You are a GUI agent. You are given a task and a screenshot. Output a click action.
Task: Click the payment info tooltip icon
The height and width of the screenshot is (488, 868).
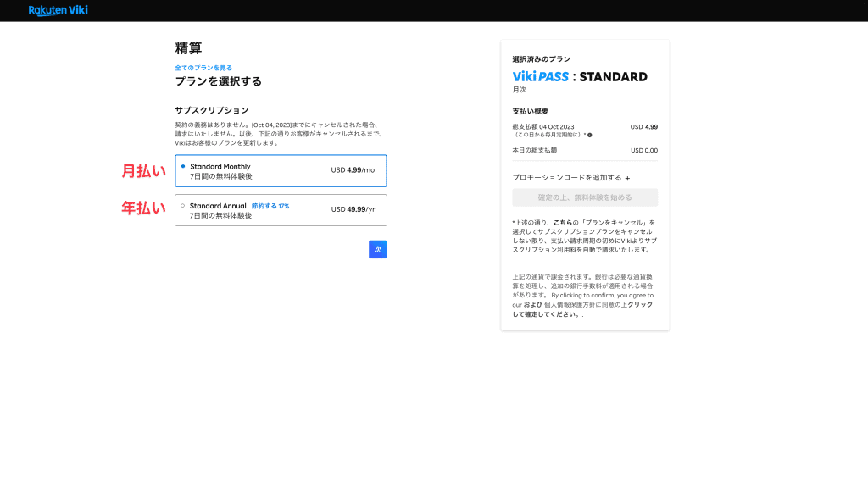pos(590,135)
